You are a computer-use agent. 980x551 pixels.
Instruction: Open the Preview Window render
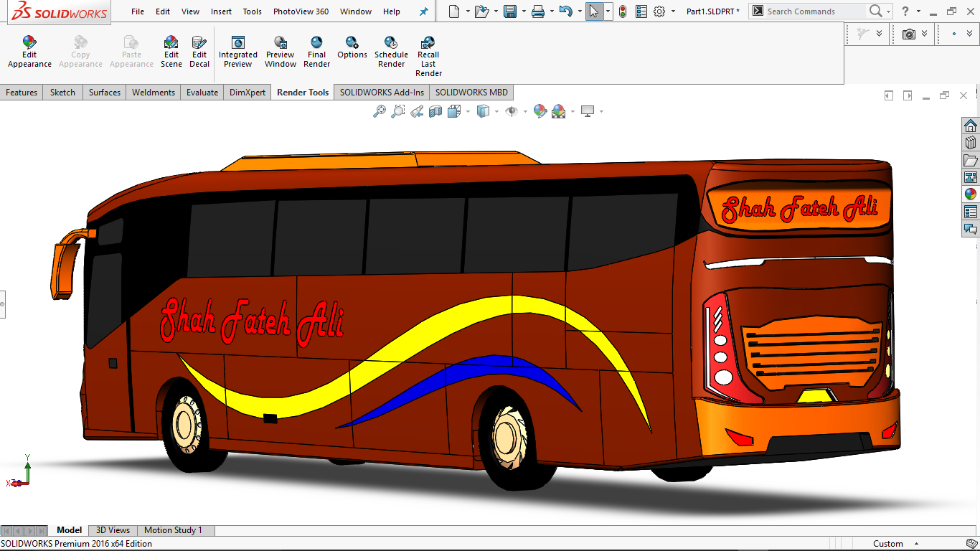281,52
